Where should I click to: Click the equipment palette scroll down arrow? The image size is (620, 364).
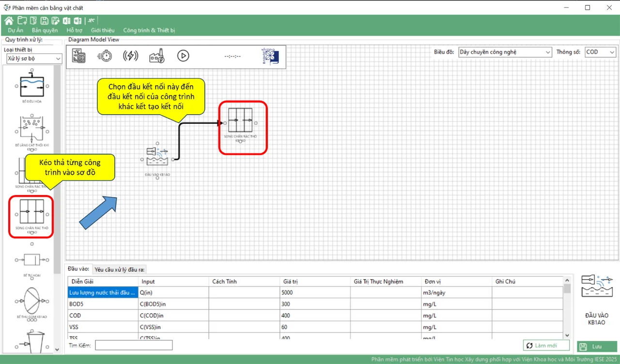coord(57,350)
